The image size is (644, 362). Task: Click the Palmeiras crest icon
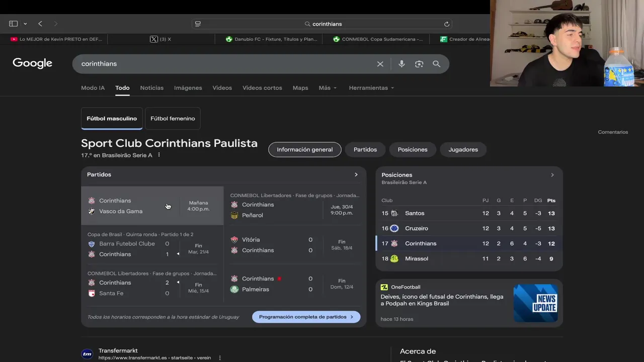point(234,289)
